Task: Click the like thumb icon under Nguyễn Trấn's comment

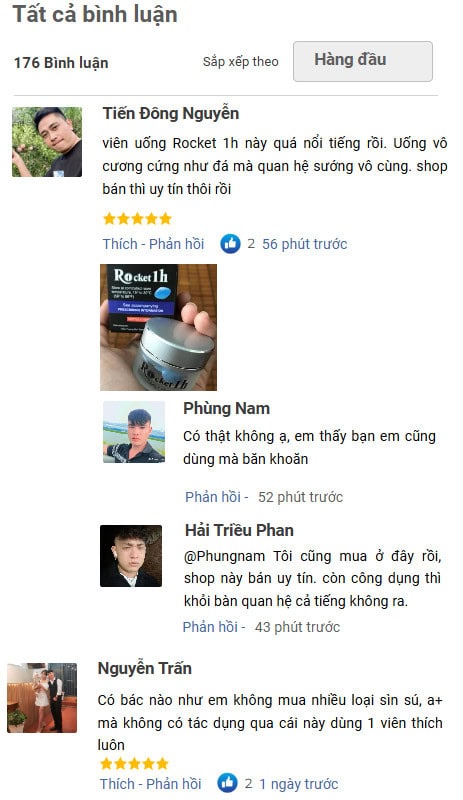Action: (x=227, y=783)
